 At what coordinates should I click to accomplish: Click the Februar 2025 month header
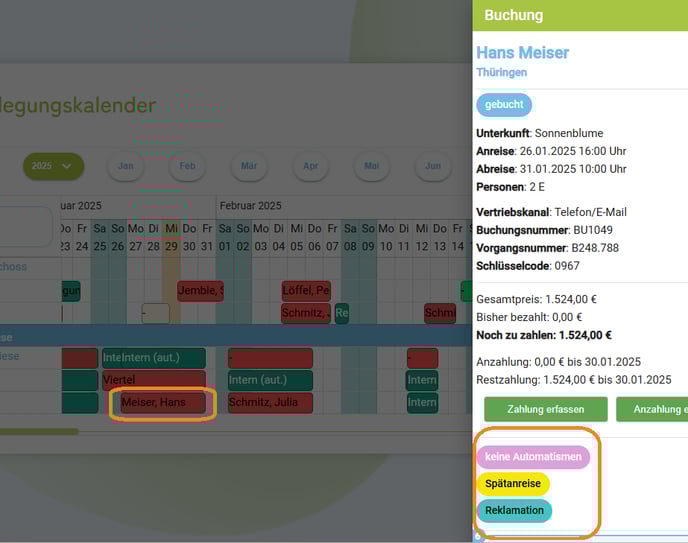(x=251, y=206)
